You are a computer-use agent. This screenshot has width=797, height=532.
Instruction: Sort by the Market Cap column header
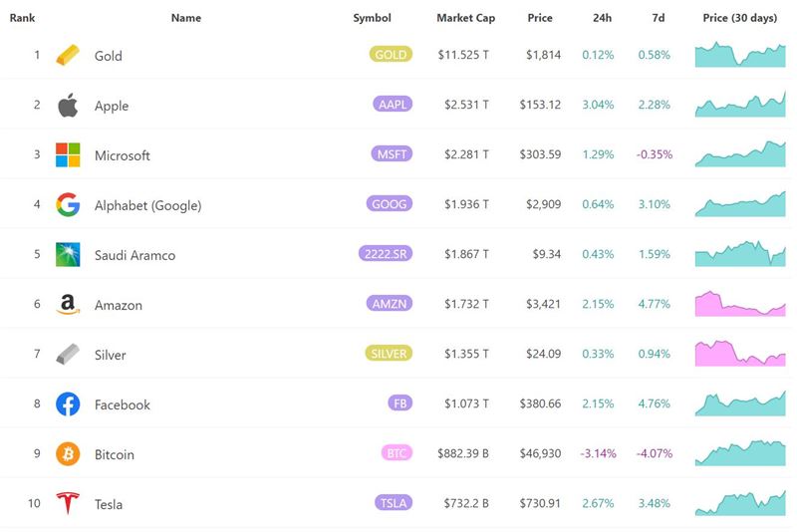point(465,18)
